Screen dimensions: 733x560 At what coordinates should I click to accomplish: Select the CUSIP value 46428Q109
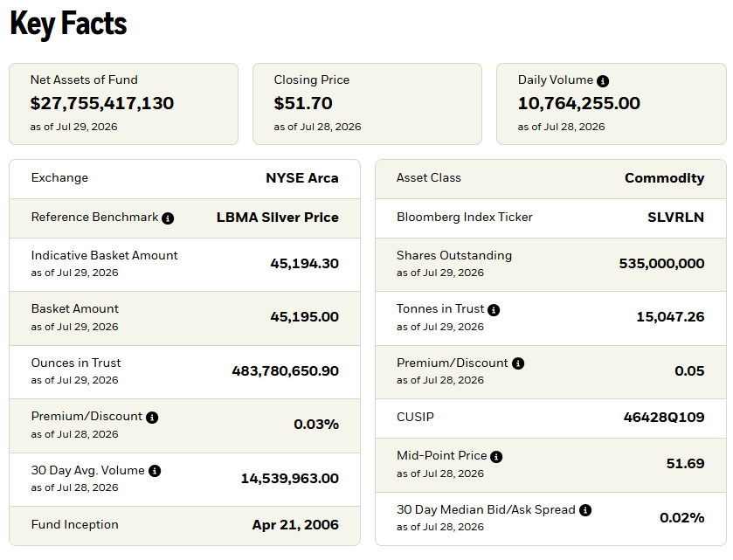pos(664,417)
